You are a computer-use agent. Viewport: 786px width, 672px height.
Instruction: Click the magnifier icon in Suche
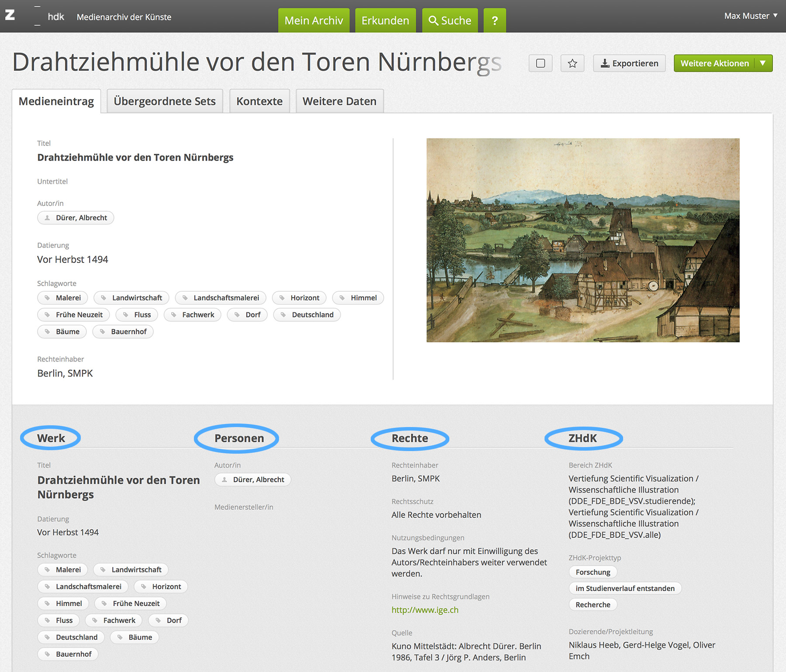433,21
